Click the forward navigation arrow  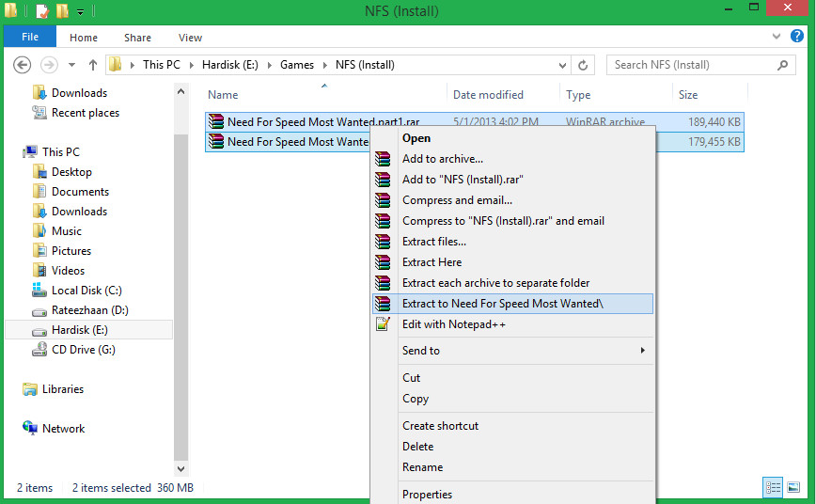(x=49, y=65)
